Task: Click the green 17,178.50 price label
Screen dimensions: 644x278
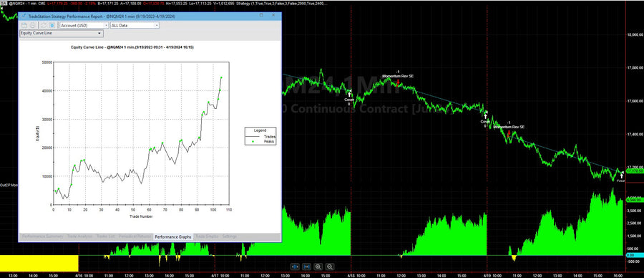Action: (x=634, y=171)
